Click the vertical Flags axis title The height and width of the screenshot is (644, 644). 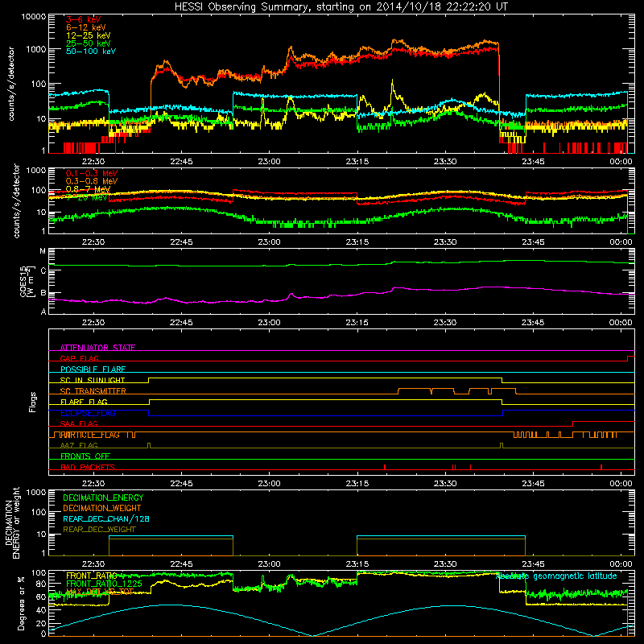[33, 402]
